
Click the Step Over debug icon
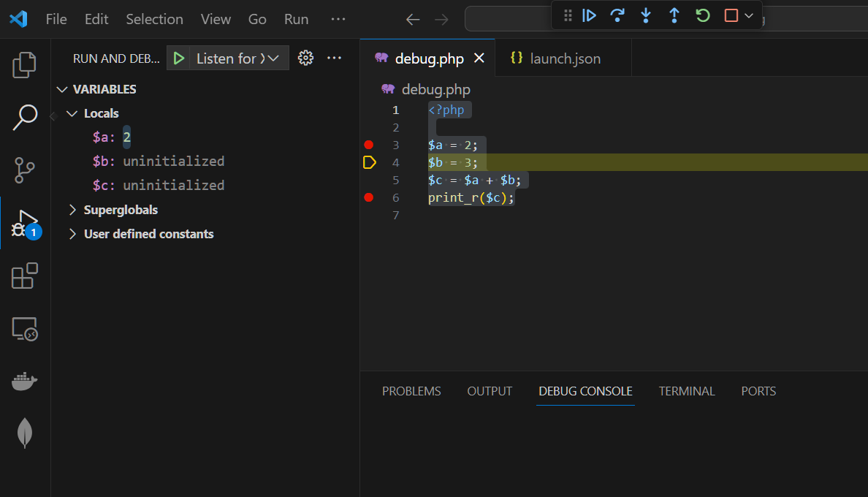617,15
